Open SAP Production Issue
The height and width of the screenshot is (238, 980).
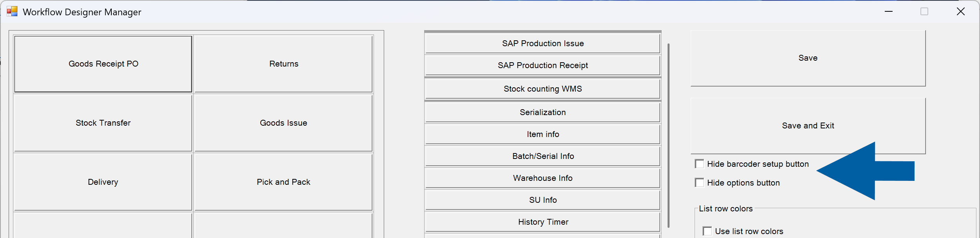pyautogui.click(x=543, y=43)
